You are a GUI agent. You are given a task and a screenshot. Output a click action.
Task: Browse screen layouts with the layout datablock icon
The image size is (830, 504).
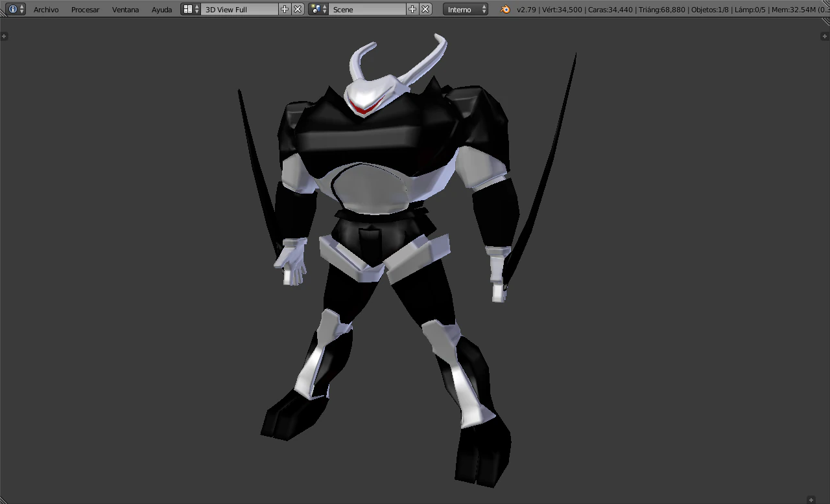coord(187,9)
